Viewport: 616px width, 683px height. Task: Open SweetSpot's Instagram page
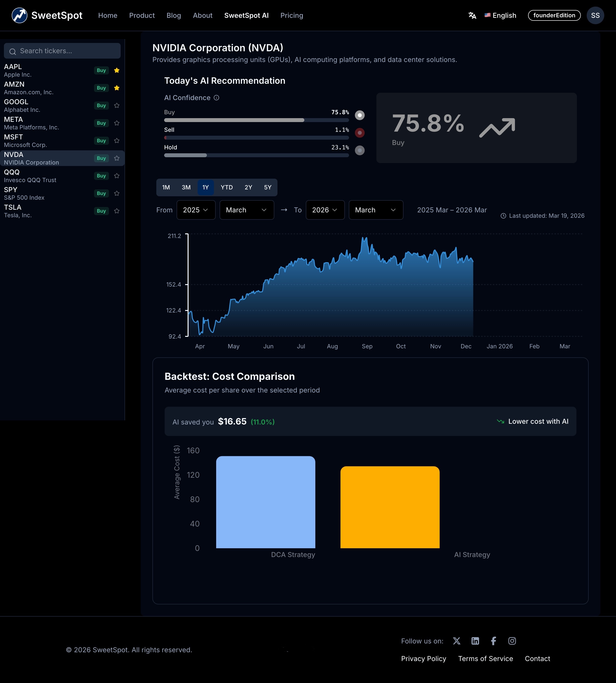[x=512, y=640]
